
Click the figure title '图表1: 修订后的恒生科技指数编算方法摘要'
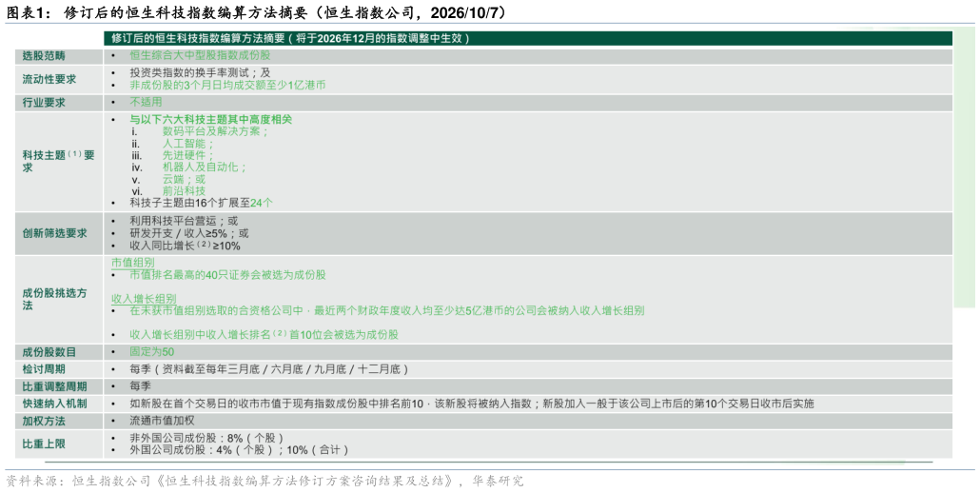pos(256,12)
